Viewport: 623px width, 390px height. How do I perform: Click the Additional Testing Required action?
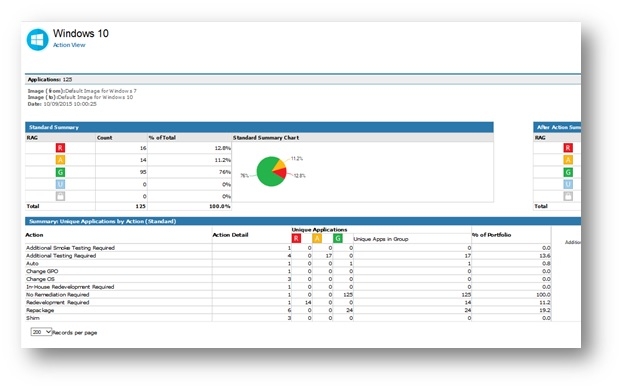pyautogui.click(x=61, y=256)
